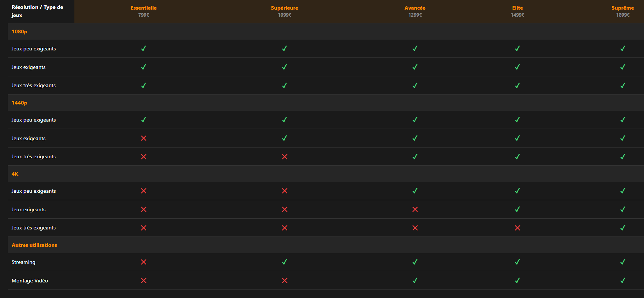Click the check for Montage Vidéo under Elite

pyautogui.click(x=517, y=281)
